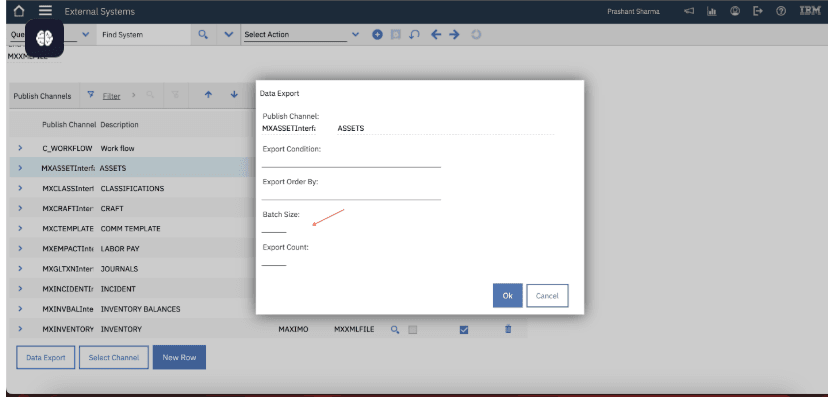Expand the MXINVBALInterface INVENTORY BALANCES row

pyautogui.click(x=20, y=308)
